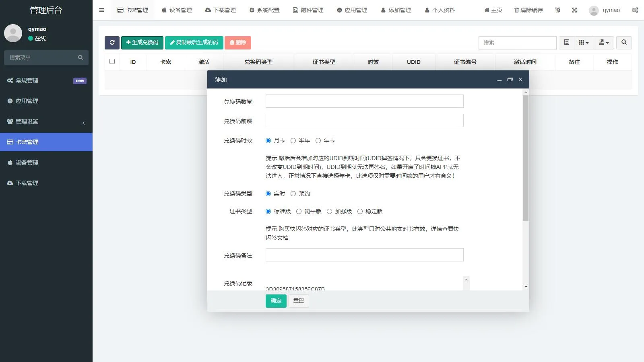Screen dimensions: 644x362
Task: Open the detail view icon next to search box
Action: pyautogui.click(x=567, y=43)
